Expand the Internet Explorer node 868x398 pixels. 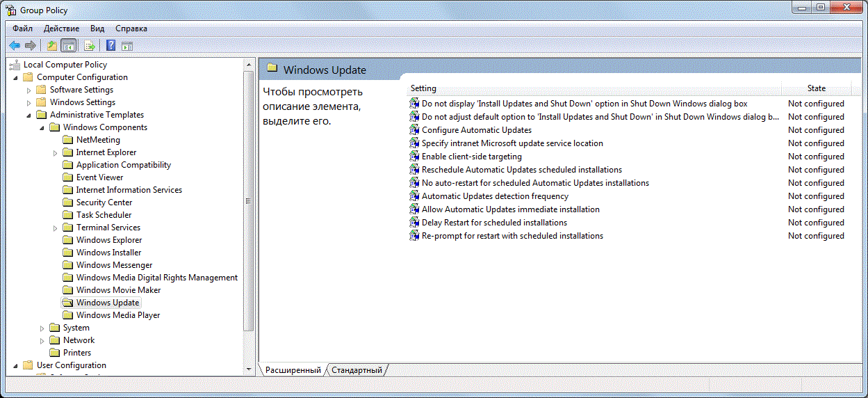55,152
